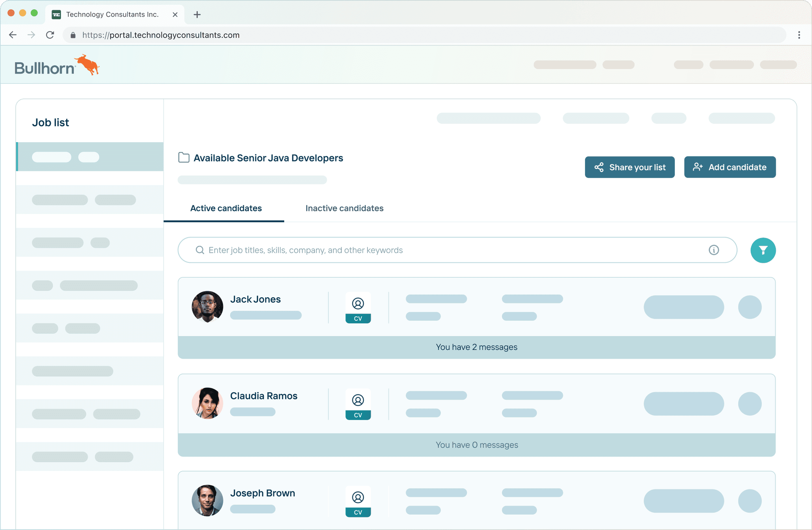Open Joseph Brown's CV icon
Image resolution: width=812 pixels, height=530 pixels.
tap(358, 501)
